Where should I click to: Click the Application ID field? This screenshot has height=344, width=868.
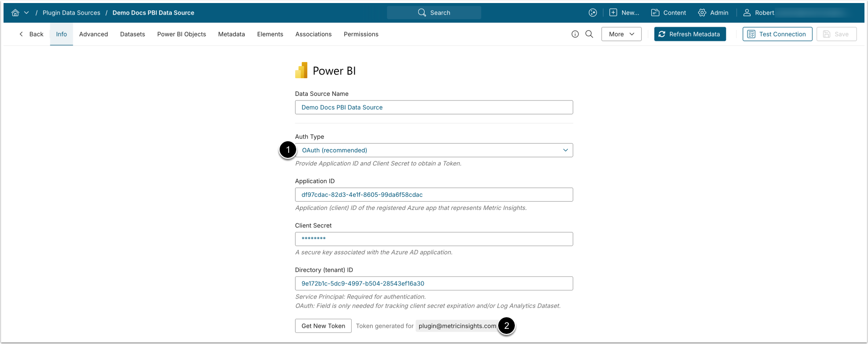tap(434, 195)
